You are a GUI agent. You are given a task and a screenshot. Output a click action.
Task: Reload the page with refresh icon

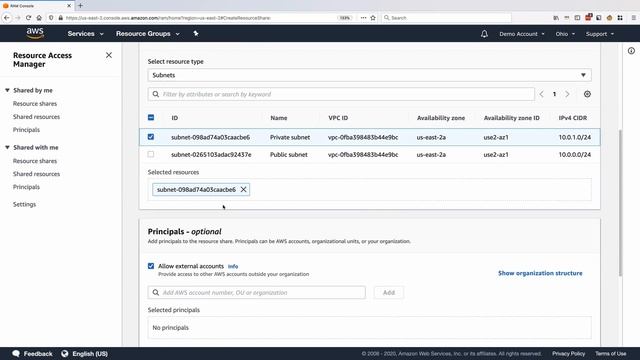28,18
